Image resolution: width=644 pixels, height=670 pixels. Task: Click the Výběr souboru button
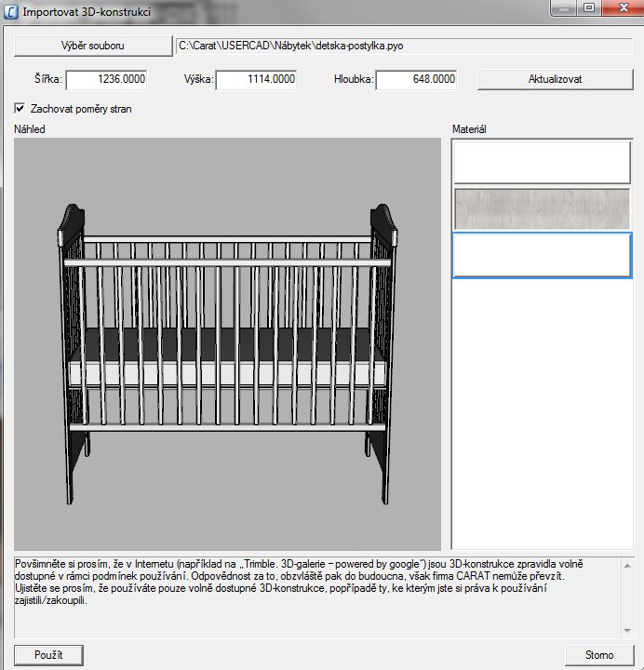click(x=93, y=46)
